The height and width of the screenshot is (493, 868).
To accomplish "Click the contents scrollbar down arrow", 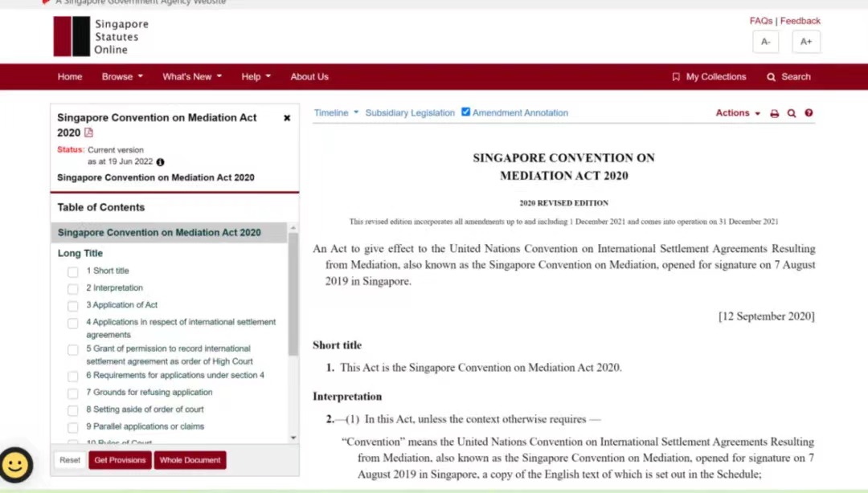I will pyautogui.click(x=293, y=438).
